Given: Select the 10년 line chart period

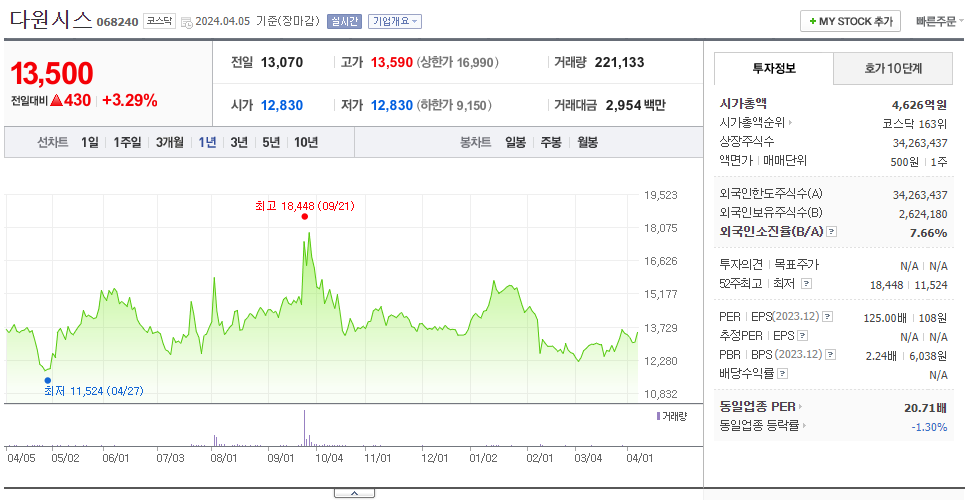Looking at the screenshot, I should (x=306, y=143).
